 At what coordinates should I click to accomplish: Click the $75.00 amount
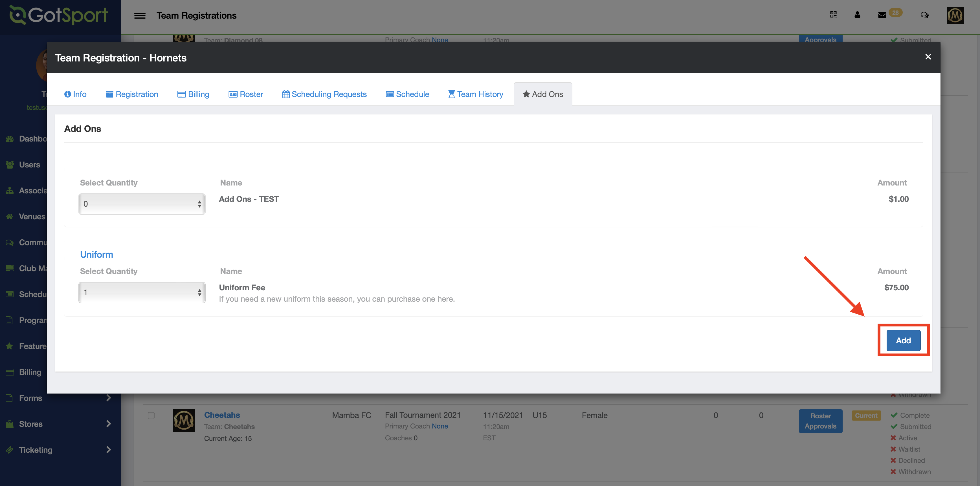[896, 288]
